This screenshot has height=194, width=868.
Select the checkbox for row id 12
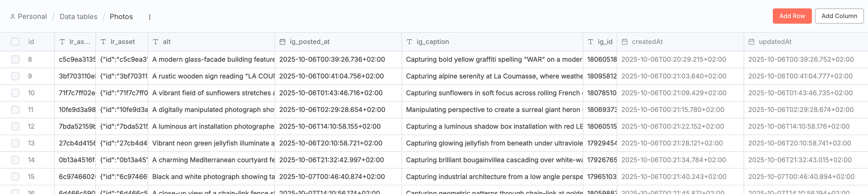coord(15,126)
